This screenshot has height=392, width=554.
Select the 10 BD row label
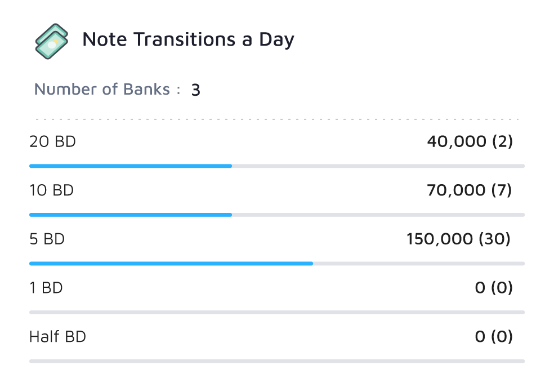pos(51,190)
